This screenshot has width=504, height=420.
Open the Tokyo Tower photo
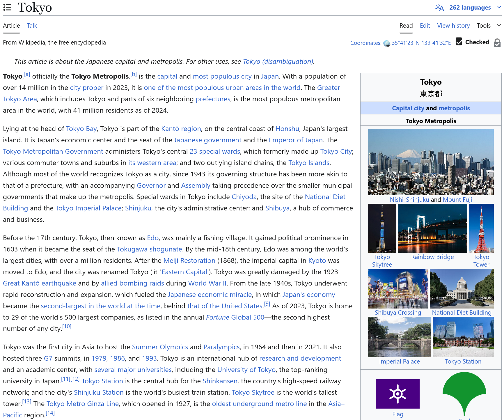point(481,228)
